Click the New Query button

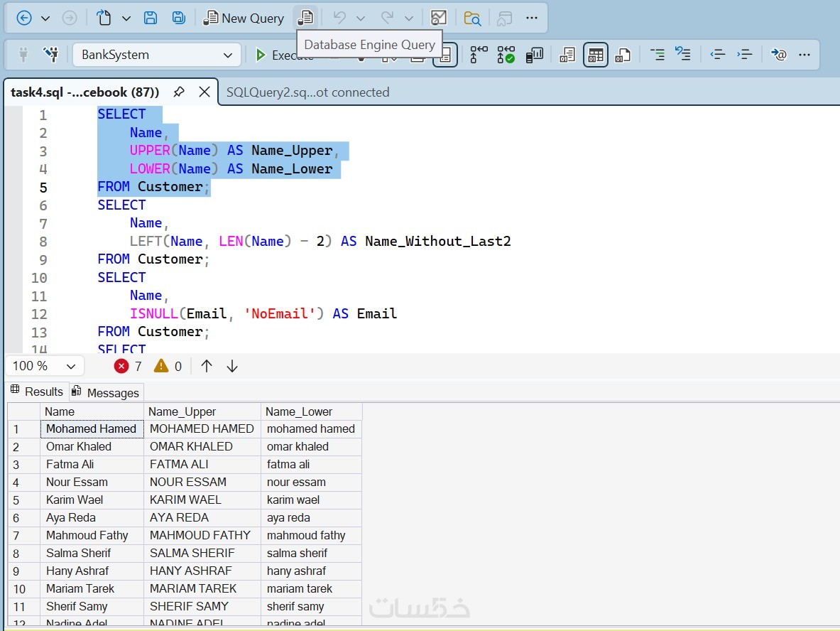[244, 18]
